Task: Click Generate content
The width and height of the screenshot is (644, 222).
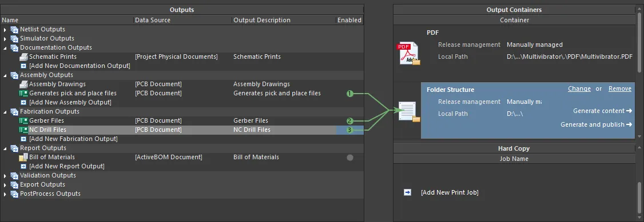Action: tap(602, 111)
